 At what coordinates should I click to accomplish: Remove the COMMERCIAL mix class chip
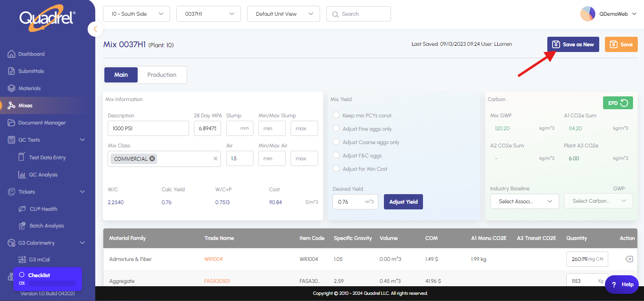(152, 159)
